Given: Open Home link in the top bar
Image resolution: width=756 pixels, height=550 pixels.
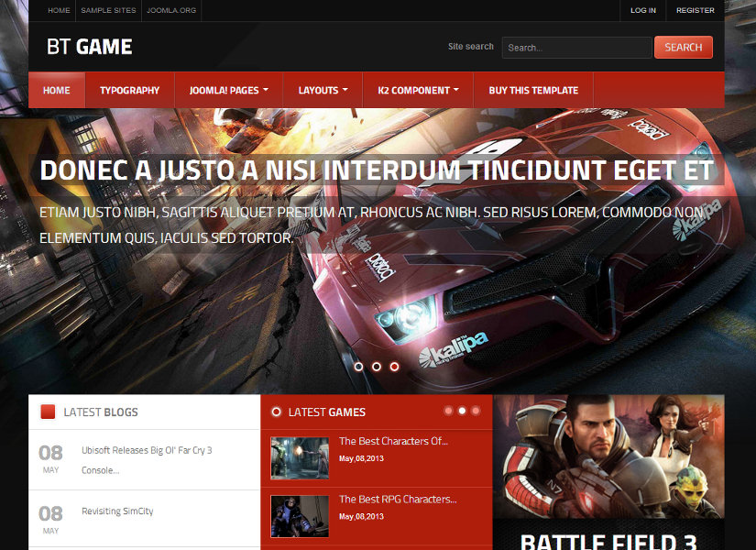Looking at the screenshot, I should (59, 10).
